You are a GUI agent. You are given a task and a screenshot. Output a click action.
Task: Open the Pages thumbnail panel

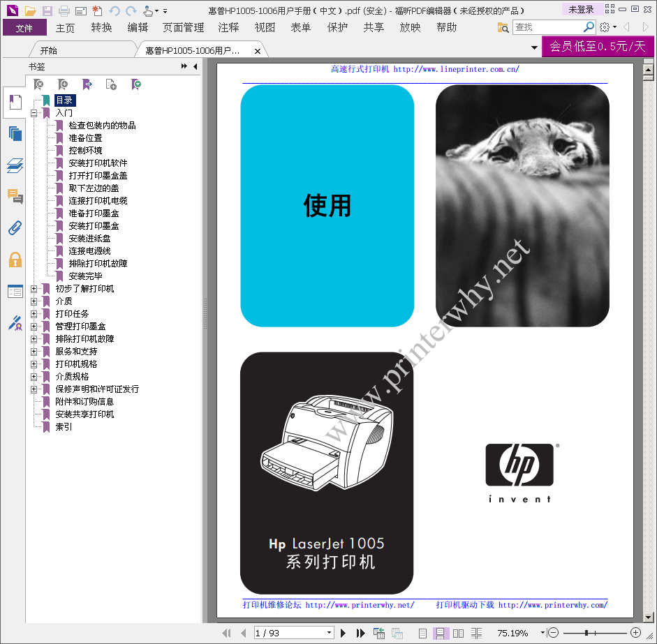point(15,134)
